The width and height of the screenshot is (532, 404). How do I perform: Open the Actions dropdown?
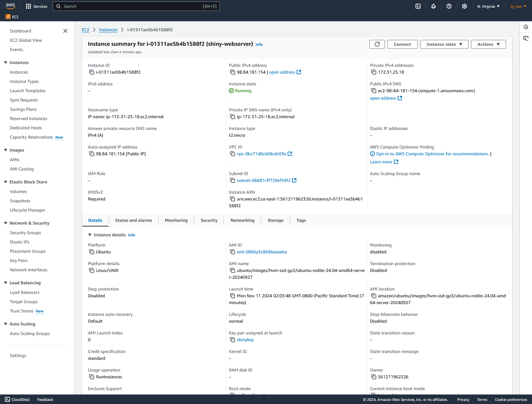tap(488, 44)
